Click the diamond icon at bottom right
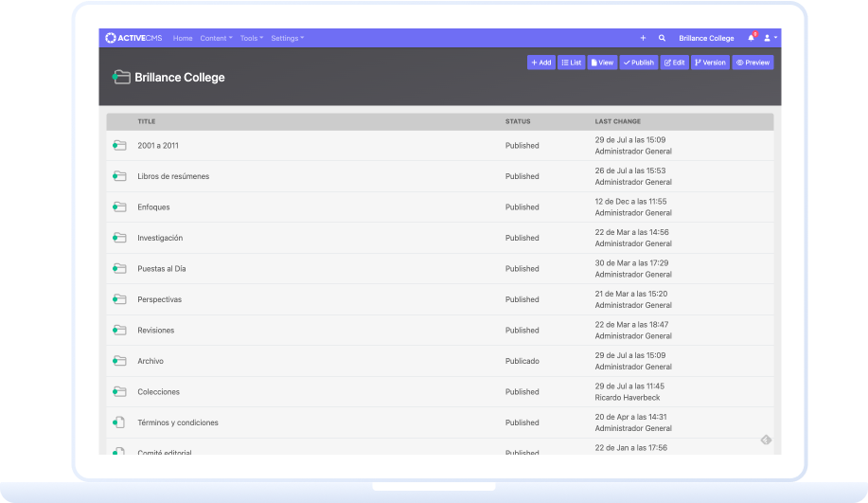 click(766, 440)
